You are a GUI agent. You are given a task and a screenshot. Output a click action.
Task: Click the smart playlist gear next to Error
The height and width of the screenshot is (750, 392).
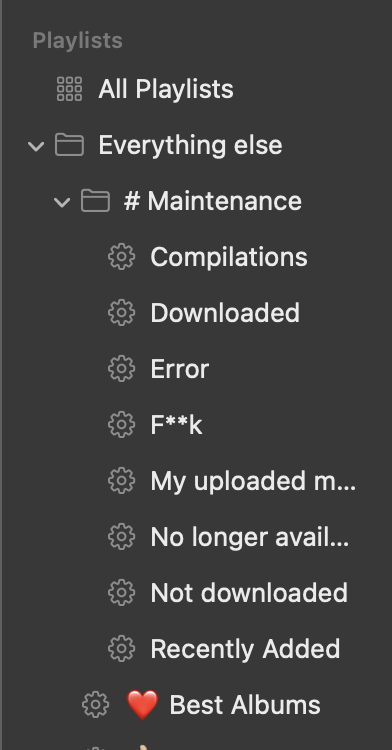[x=121, y=368]
